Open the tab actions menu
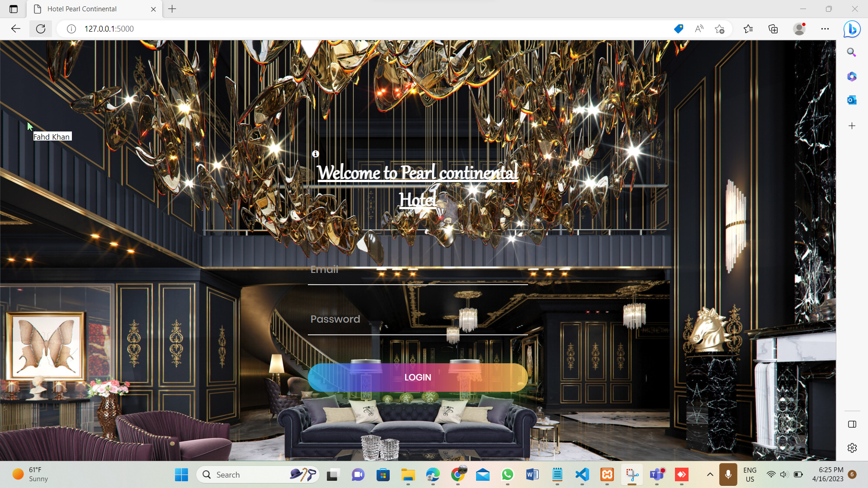Image resolution: width=868 pixels, height=488 pixels. 13,9
